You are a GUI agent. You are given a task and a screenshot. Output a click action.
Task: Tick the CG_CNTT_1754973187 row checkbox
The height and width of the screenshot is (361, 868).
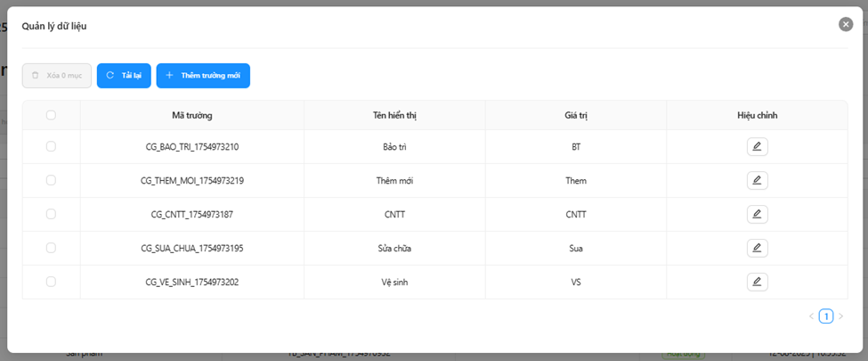51,215
